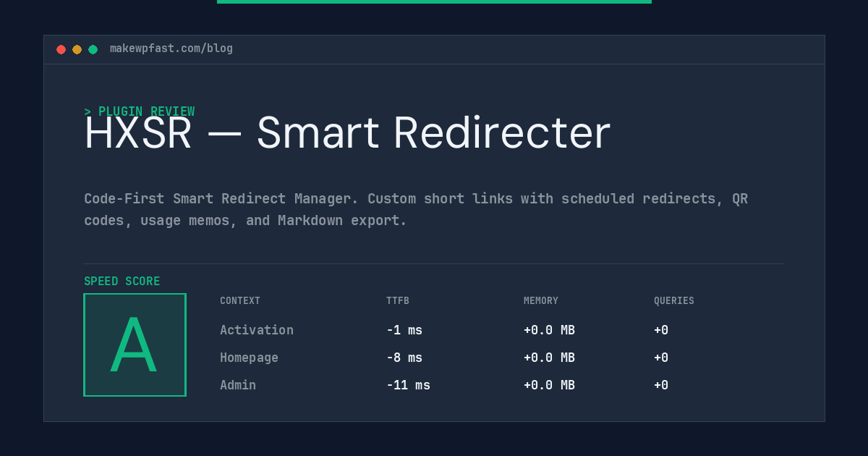Screen dimensions: 868x456
Task: Click Activation row memory +0.0 MB
Action: [x=549, y=330]
